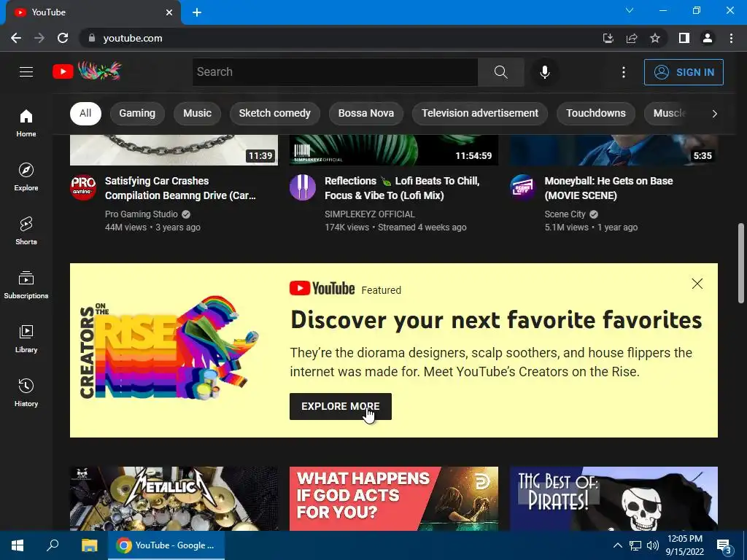Close the YouTube browser tab
The width and height of the screenshot is (747, 560).
169,12
